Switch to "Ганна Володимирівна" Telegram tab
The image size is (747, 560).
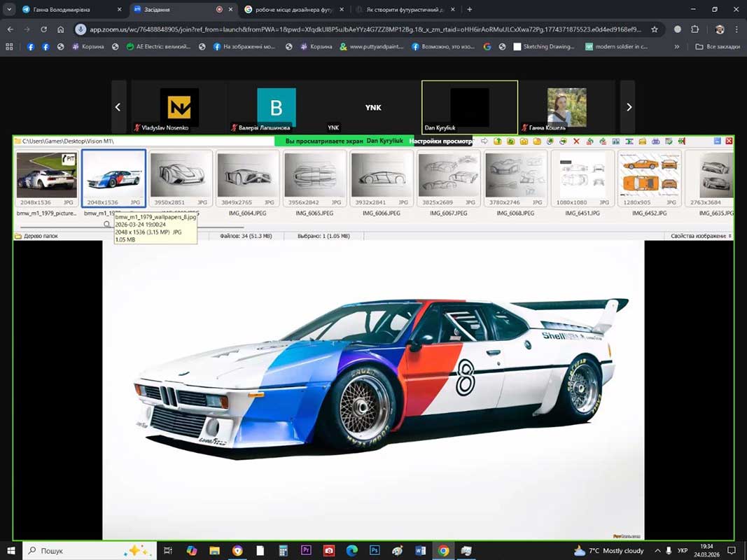[x=67, y=10]
